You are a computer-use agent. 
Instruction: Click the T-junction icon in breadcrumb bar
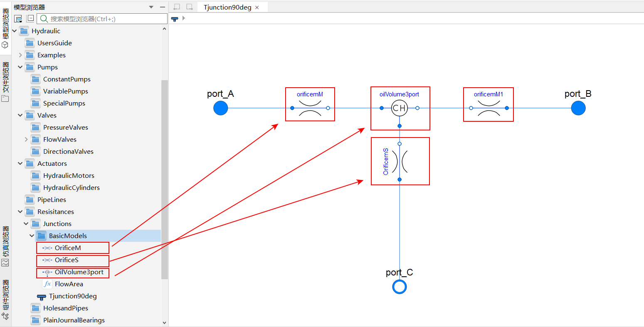[175, 19]
